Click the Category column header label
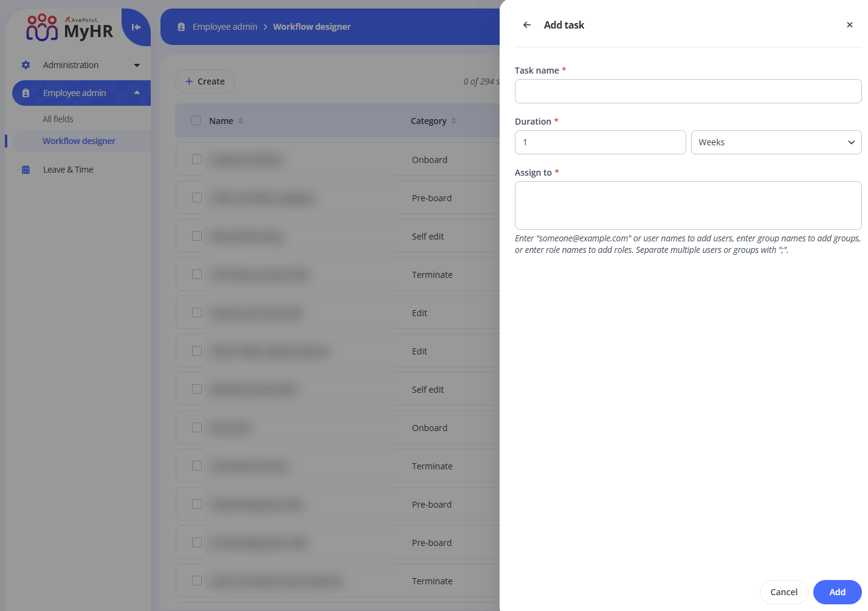868x611 pixels. (429, 121)
